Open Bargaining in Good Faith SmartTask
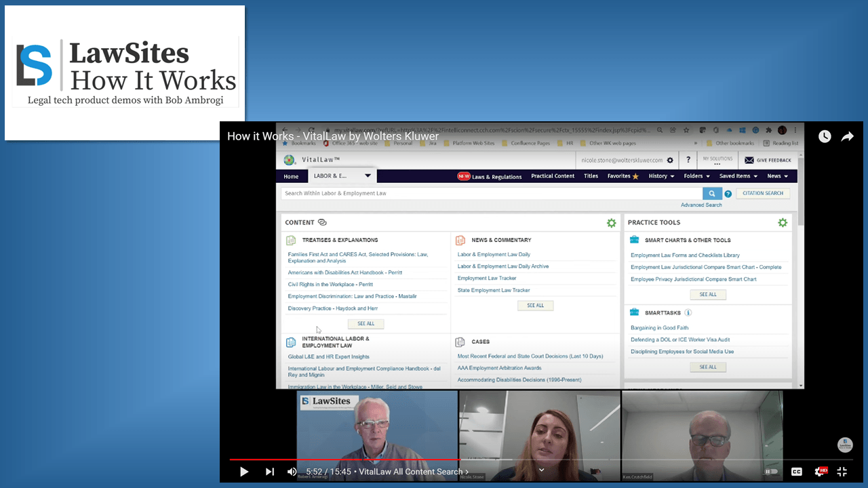 (x=660, y=328)
